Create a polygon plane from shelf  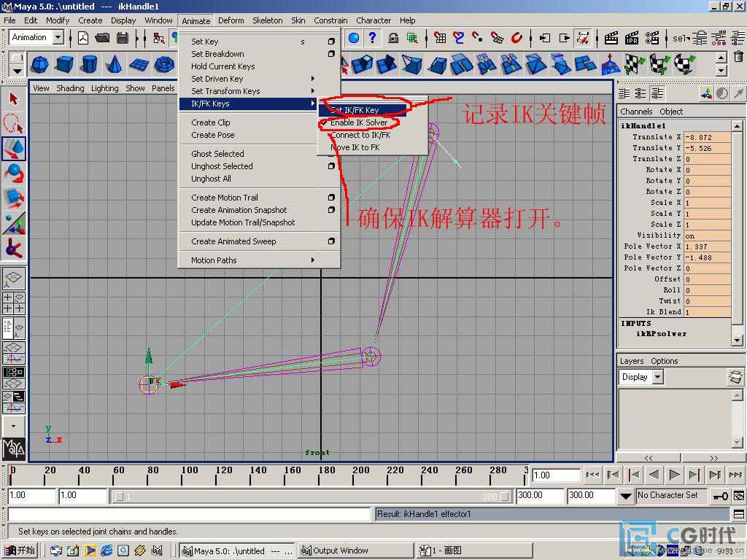pyautogui.click(x=139, y=64)
